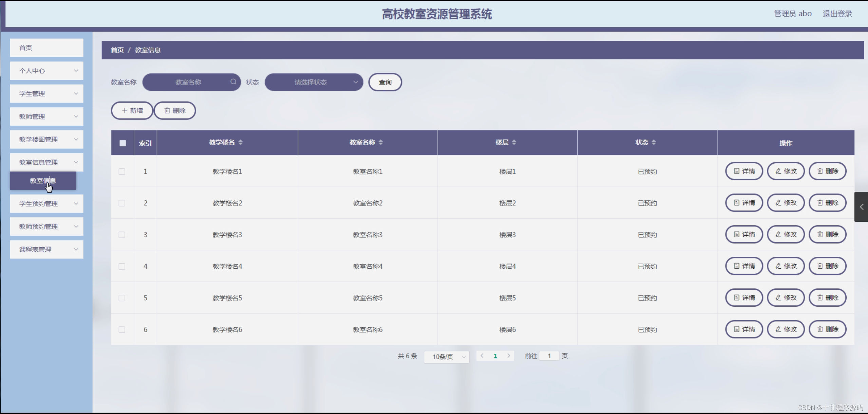Open 详情 for 教学楼名1 row

tap(744, 171)
